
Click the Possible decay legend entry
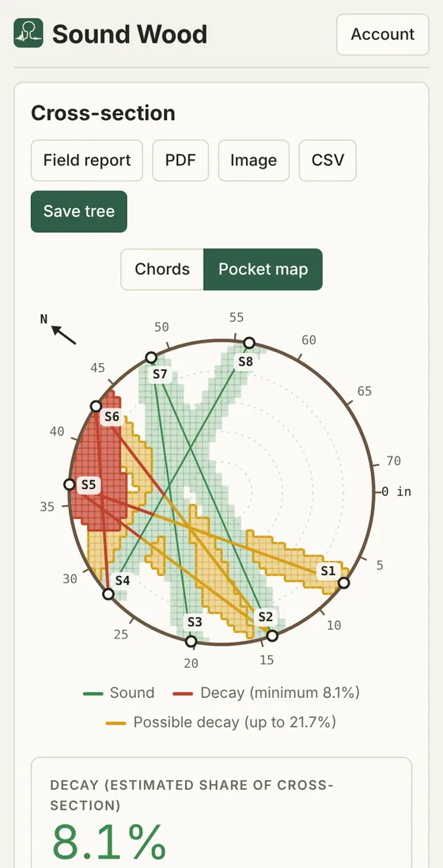221,722
